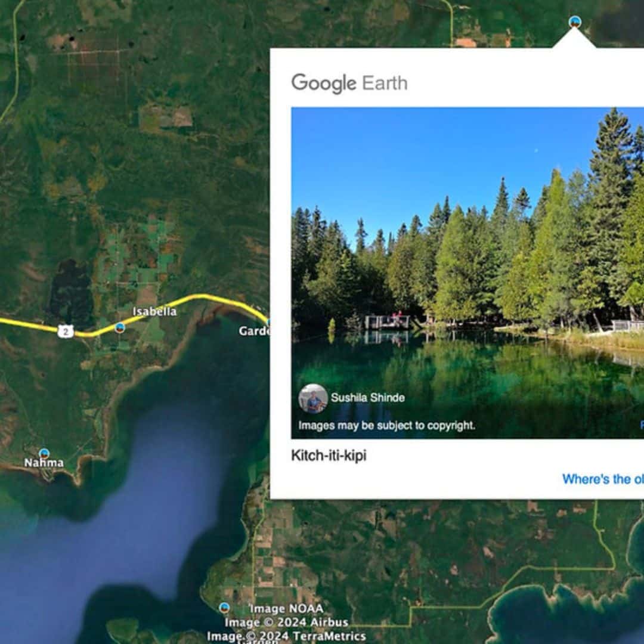Click the Where's the ol... link
The height and width of the screenshot is (644, 644).
(603, 479)
